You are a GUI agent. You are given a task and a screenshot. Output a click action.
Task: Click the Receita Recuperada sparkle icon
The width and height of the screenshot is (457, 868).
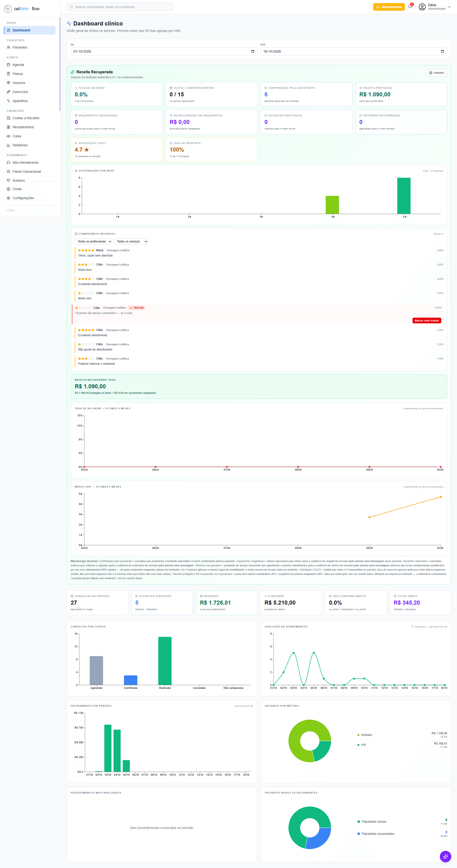72,72
